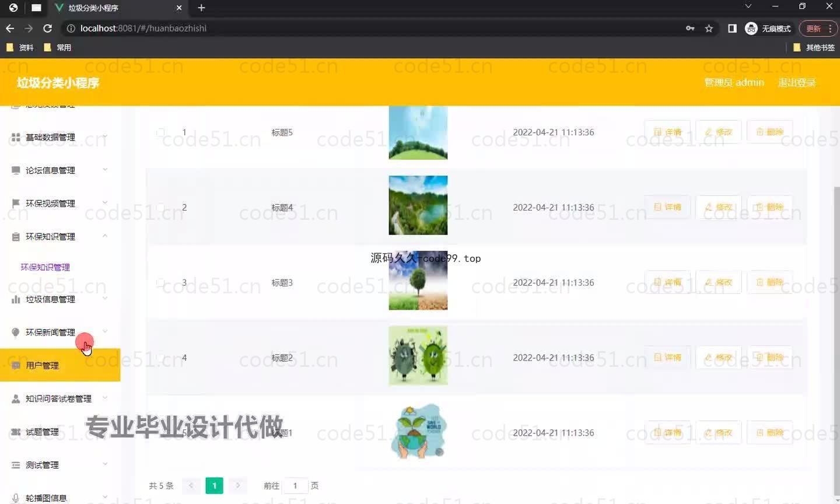Click the 基础数据管理 grid icon
The width and height of the screenshot is (840, 504).
tap(16, 137)
